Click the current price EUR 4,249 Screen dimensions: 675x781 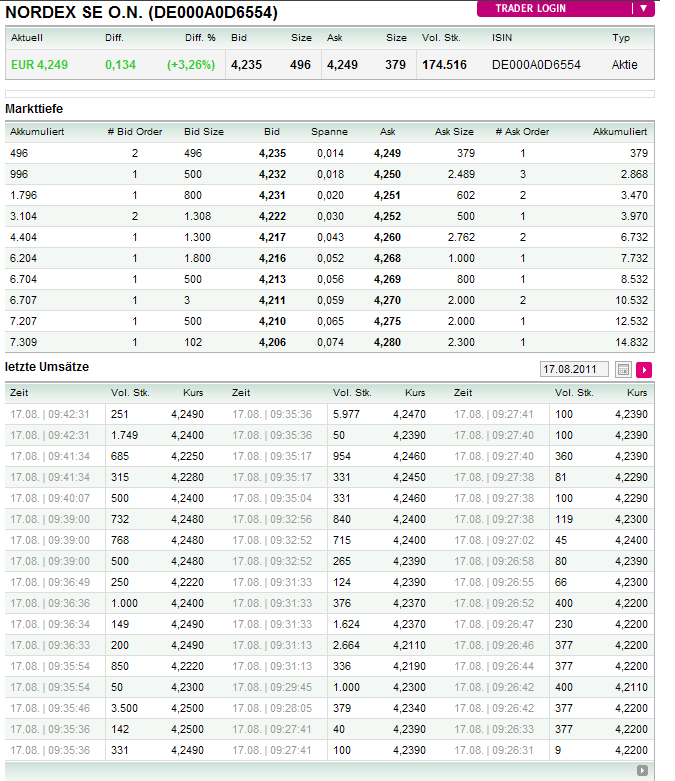pyautogui.click(x=40, y=65)
